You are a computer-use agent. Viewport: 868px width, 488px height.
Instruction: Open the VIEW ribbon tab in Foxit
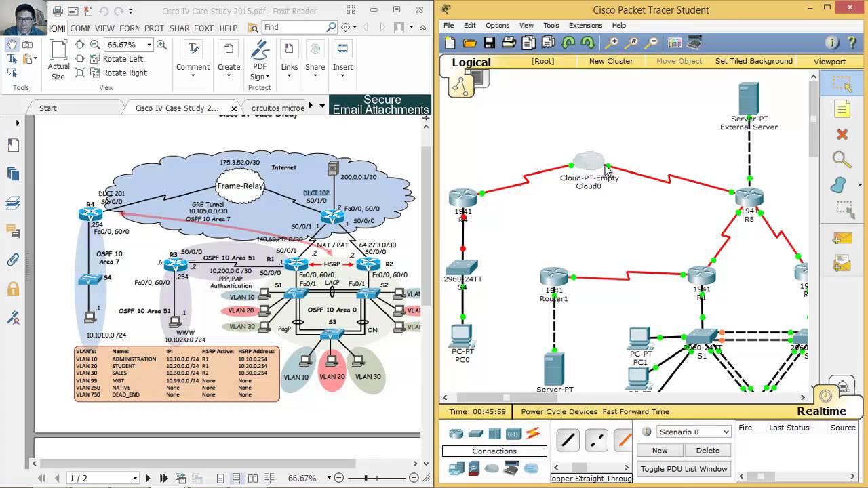104,28
